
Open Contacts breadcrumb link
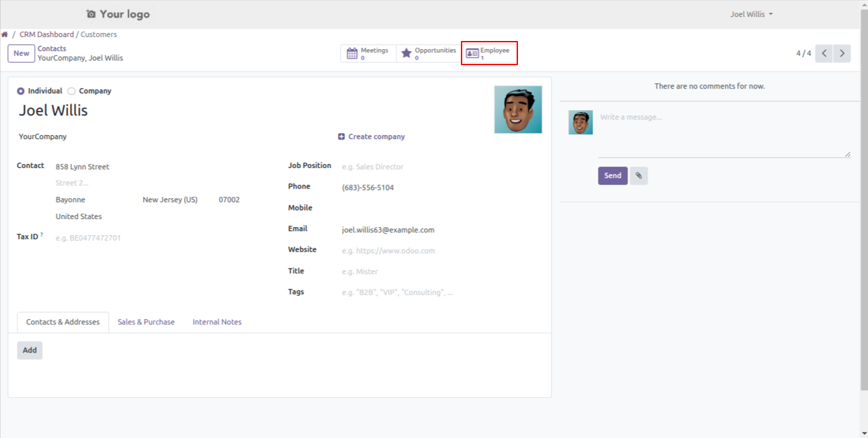tap(52, 48)
